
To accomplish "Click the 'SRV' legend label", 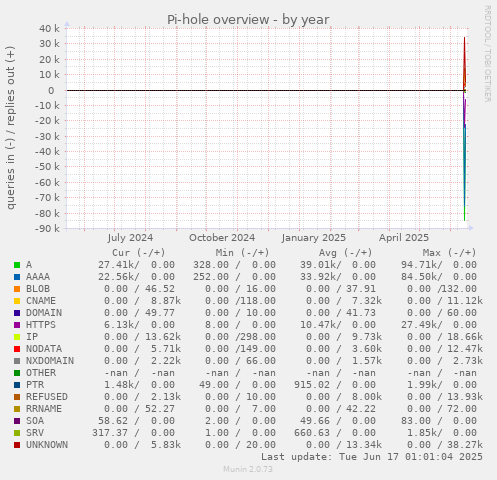I will coord(35,433).
